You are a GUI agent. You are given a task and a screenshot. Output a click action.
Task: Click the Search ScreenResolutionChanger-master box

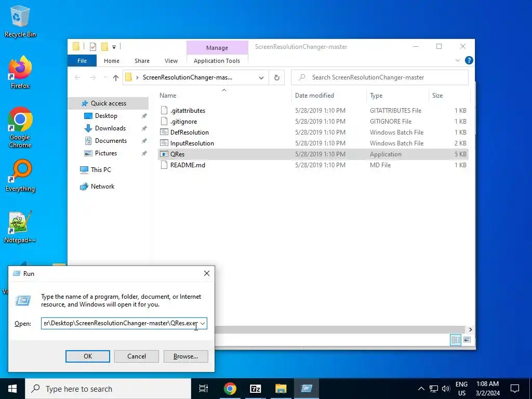[x=380, y=77]
